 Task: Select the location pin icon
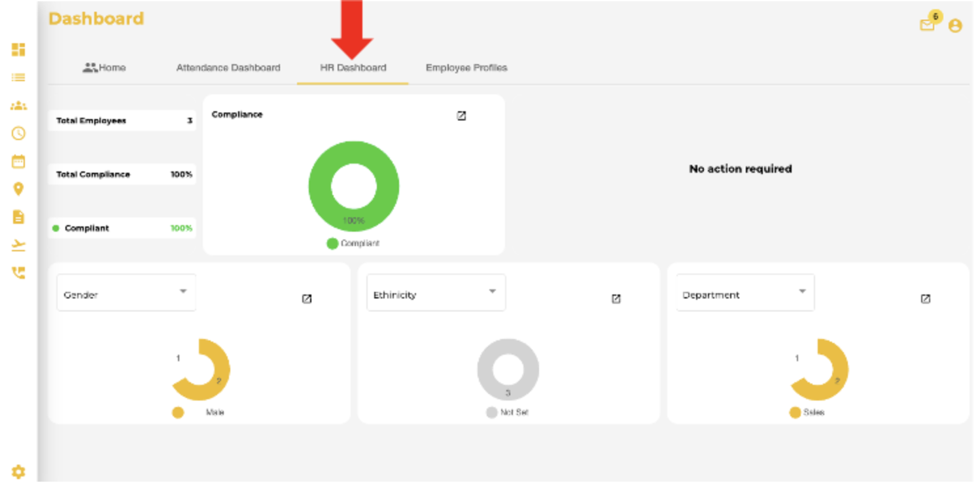pos(18,189)
